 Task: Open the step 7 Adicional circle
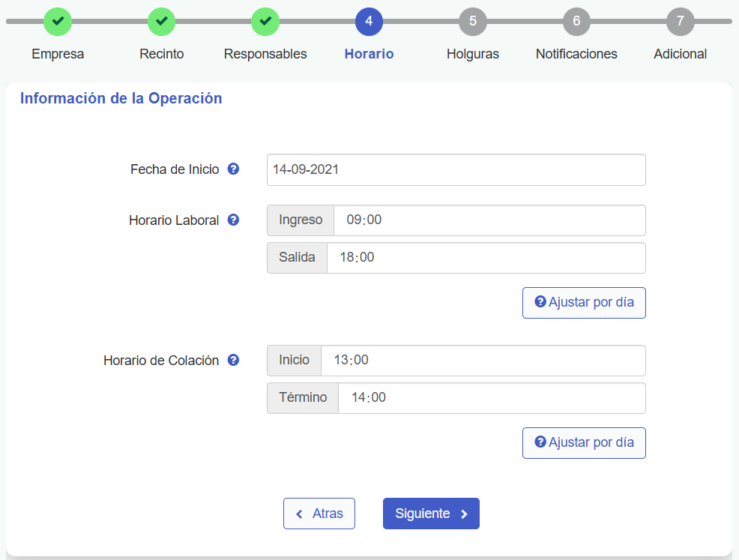[680, 21]
